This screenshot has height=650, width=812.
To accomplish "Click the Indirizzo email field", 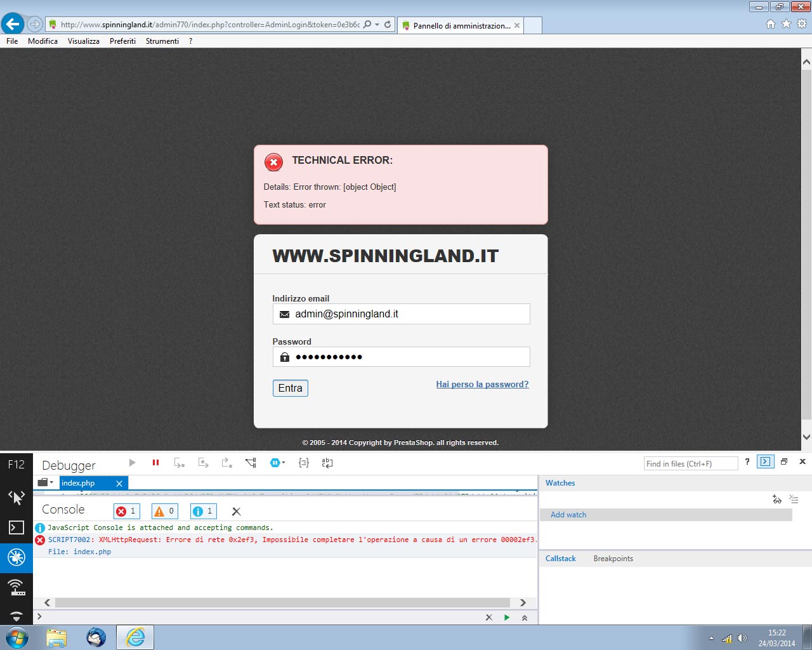I will pyautogui.click(x=401, y=314).
